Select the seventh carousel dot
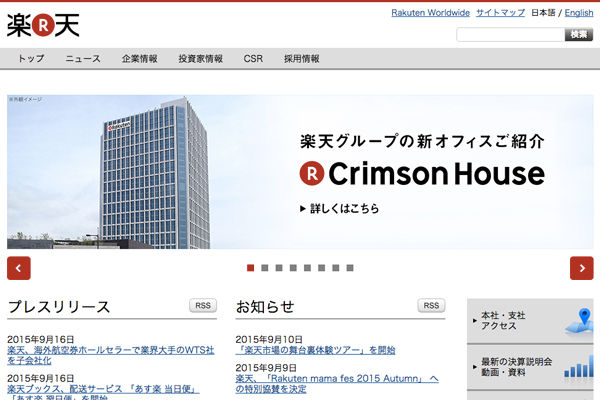Viewport: 600px width, 400px height. [336, 268]
